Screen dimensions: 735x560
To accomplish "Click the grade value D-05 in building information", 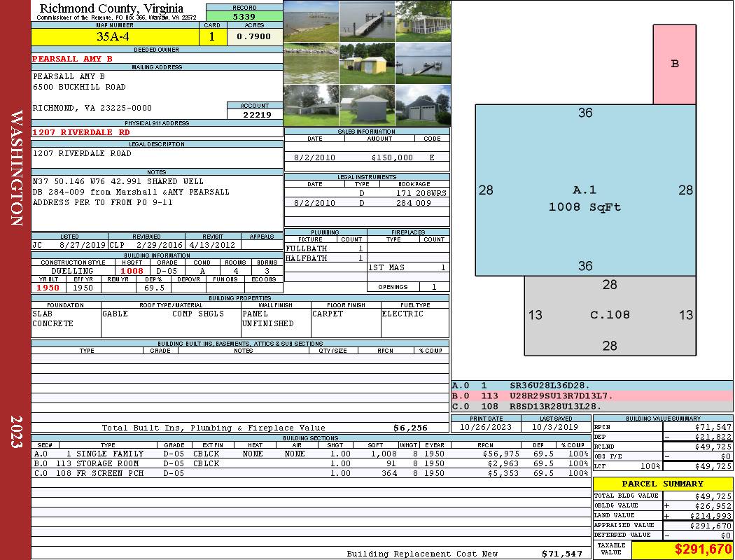I will pyautogui.click(x=167, y=271).
